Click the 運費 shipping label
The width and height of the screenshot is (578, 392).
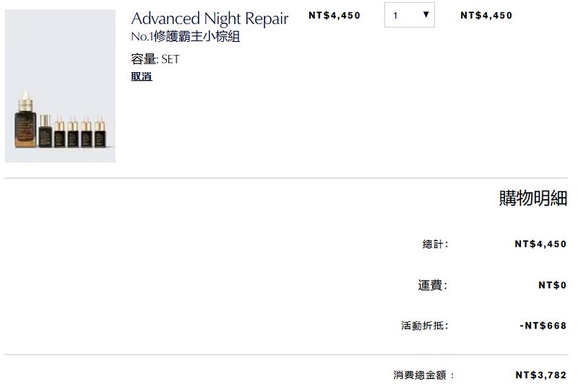(x=432, y=285)
